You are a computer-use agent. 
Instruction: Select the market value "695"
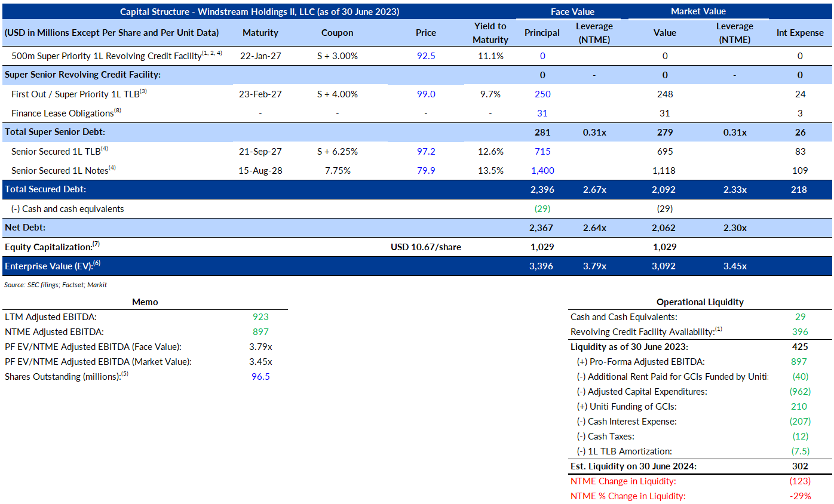664,152
